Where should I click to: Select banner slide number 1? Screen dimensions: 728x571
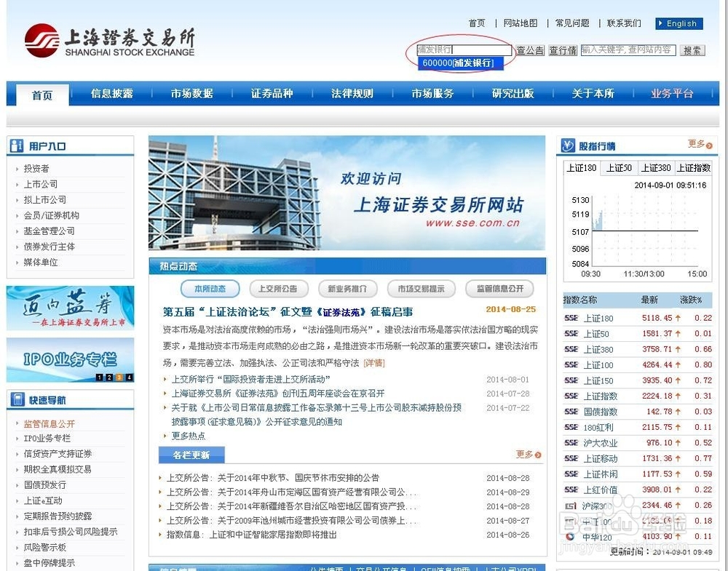pos(99,378)
